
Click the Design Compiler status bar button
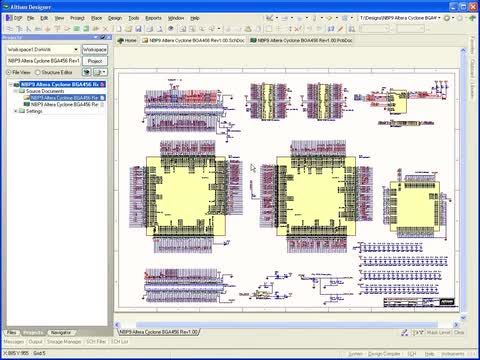coord(384,354)
